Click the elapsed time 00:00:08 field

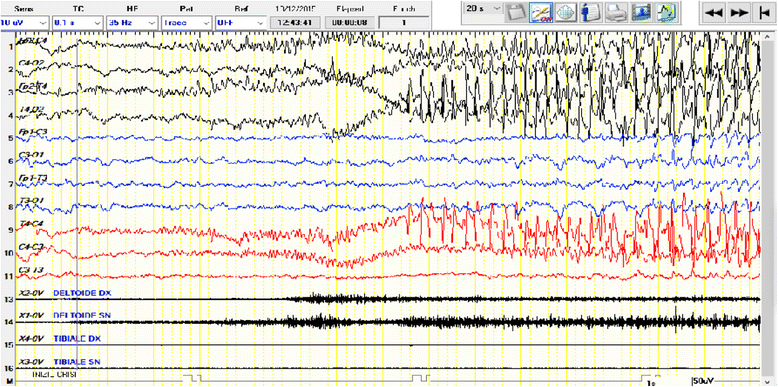click(349, 23)
